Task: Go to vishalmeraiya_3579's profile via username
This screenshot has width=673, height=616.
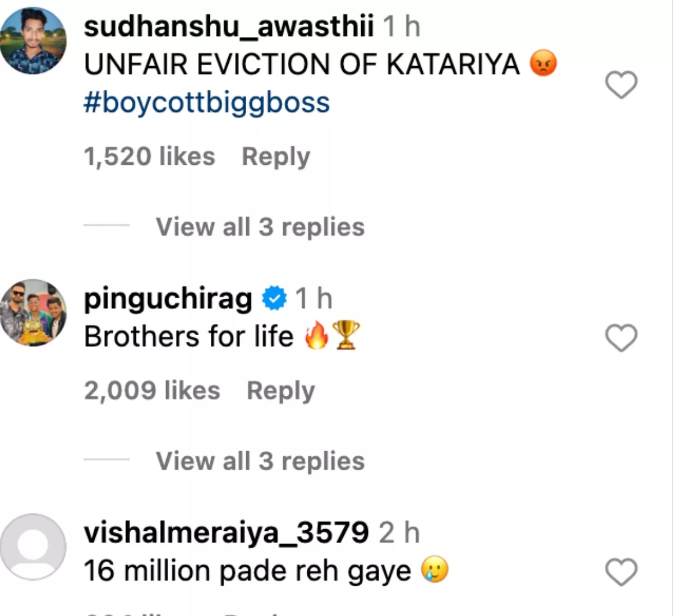Action: pos(226,533)
